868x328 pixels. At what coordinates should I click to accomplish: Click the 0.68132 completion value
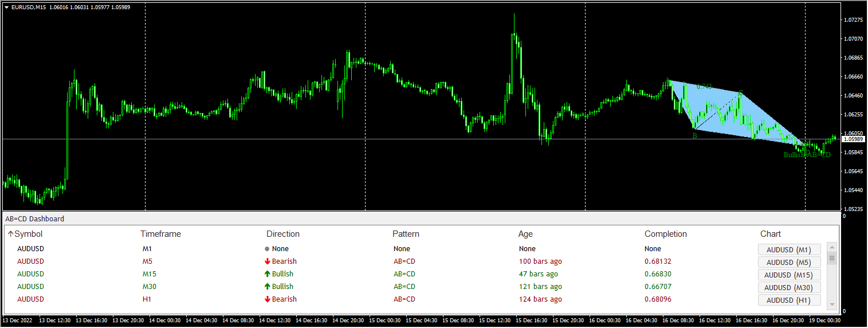658,261
